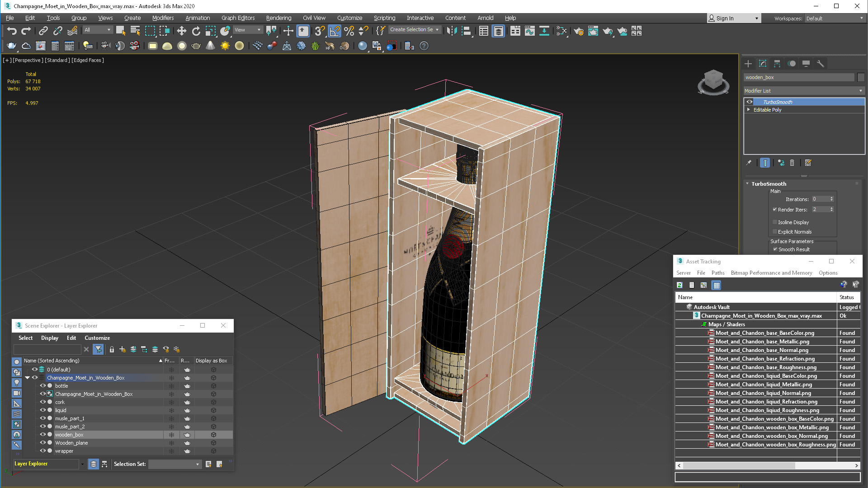Toggle the Angle Snap icon
The width and height of the screenshot is (868, 488).
(x=335, y=31)
